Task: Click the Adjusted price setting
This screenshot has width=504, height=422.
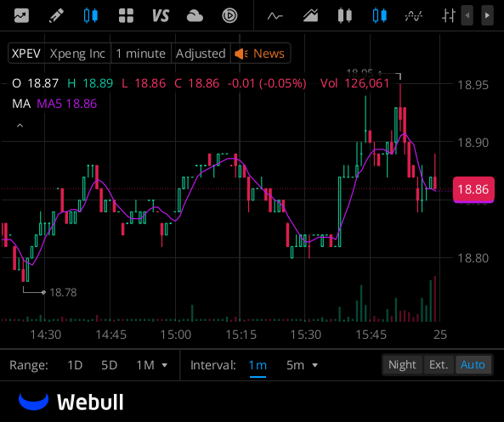Action: (x=201, y=53)
